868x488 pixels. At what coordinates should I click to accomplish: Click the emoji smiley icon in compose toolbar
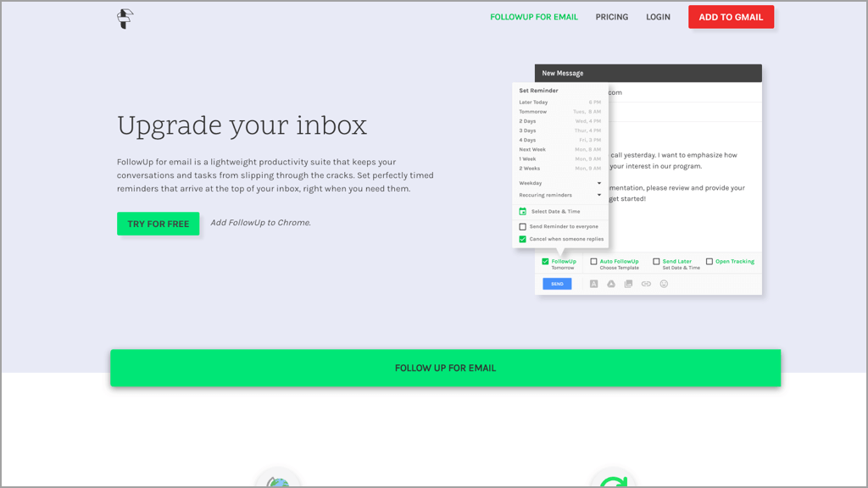coord(664,284)
